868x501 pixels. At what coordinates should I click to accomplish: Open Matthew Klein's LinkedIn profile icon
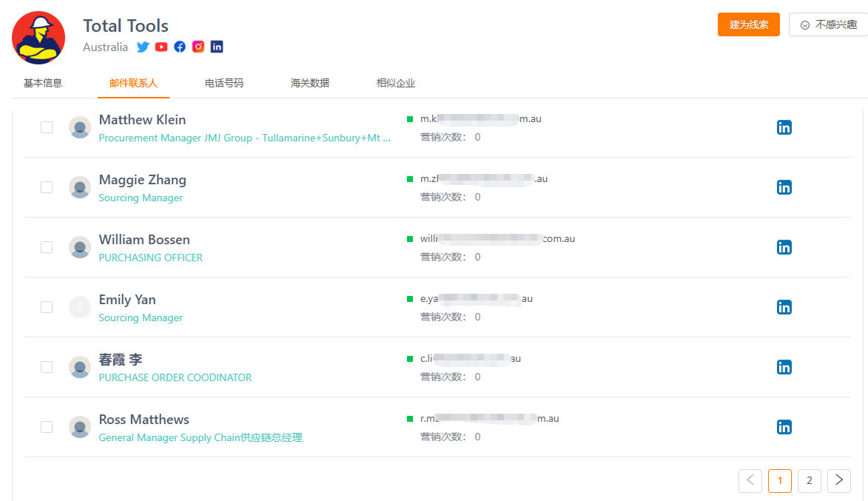784,127
